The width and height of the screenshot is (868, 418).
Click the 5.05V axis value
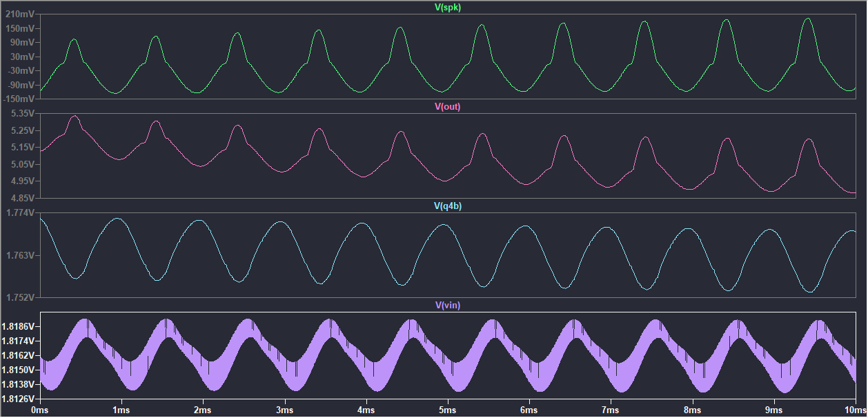pyautogui.click(x=24, y=164)
